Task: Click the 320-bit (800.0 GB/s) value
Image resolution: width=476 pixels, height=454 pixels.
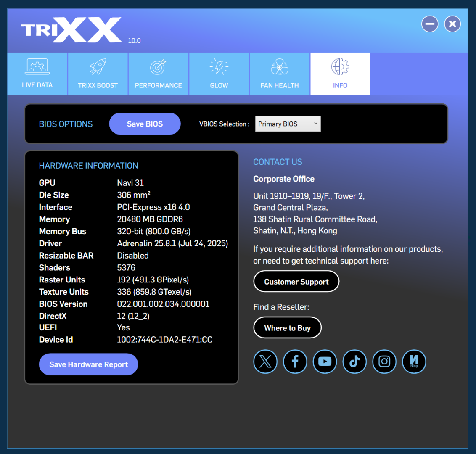Action: pos(154,231)
